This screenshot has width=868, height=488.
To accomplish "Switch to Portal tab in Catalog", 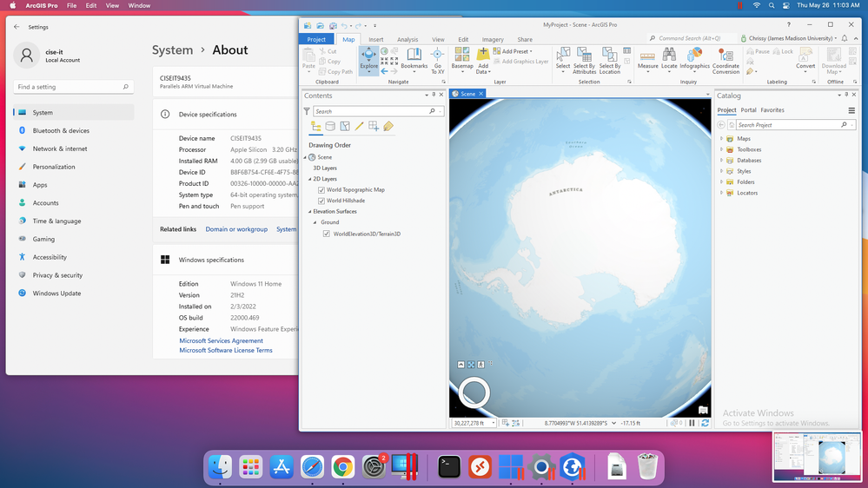I will pos(748,110).
